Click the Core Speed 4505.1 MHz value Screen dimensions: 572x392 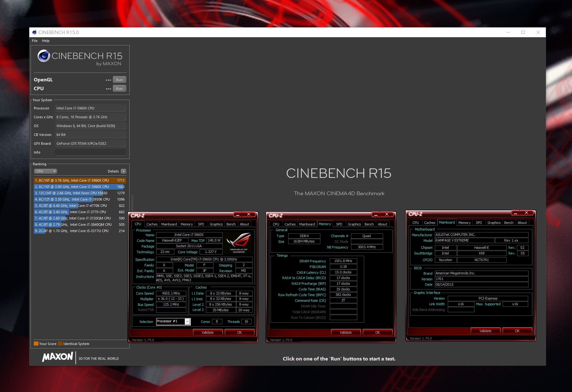coord(171,293)
